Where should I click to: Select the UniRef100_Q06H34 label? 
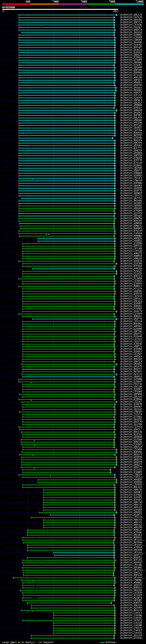tap(131, 261)
